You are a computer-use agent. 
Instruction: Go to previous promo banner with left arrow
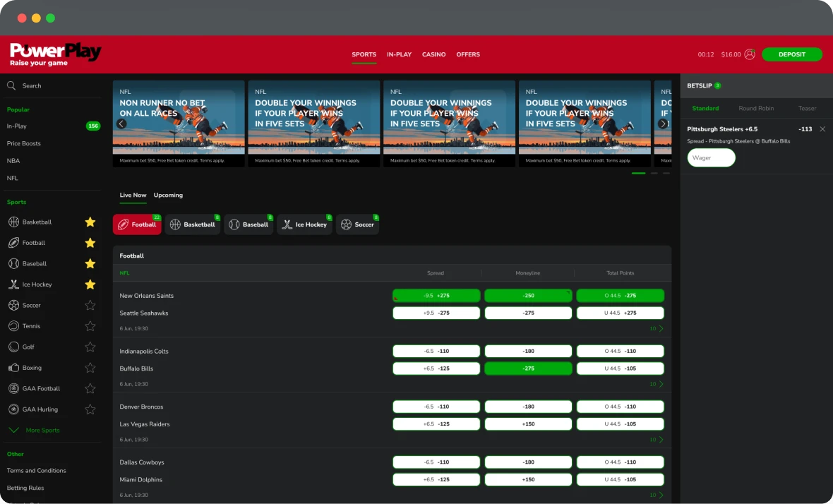pos(121,124)
